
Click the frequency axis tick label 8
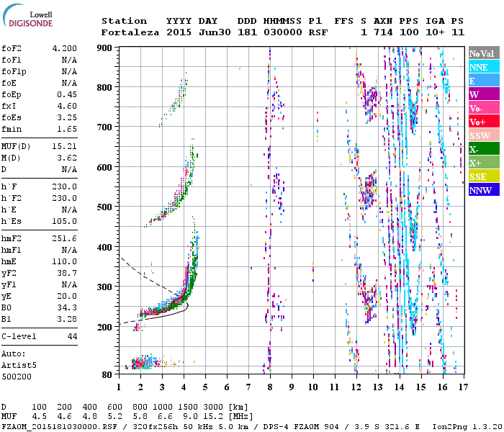[270, 387]
